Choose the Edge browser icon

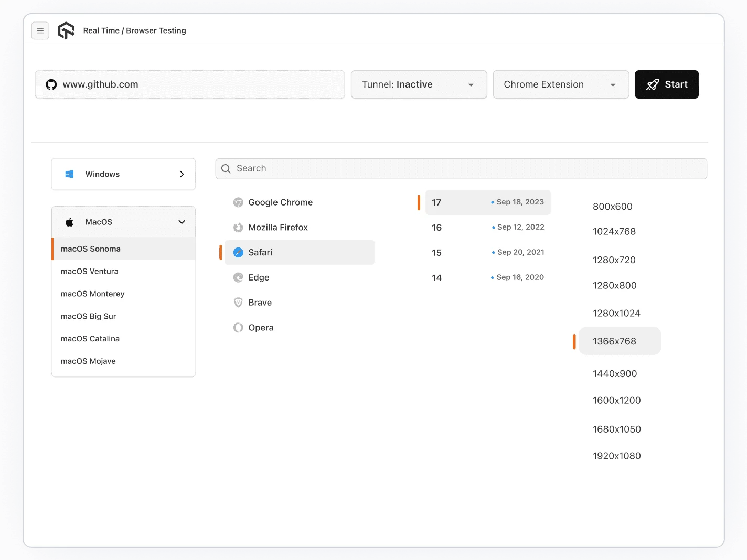(x=238, y=277)
